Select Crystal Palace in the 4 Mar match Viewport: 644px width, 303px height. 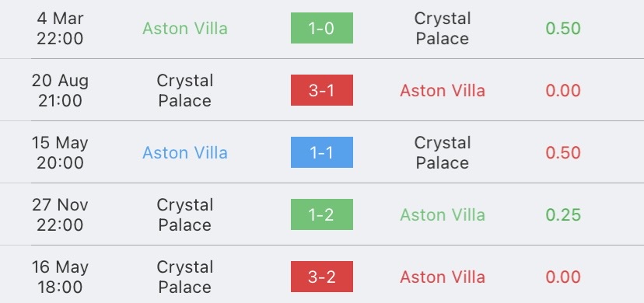point(443,28)
